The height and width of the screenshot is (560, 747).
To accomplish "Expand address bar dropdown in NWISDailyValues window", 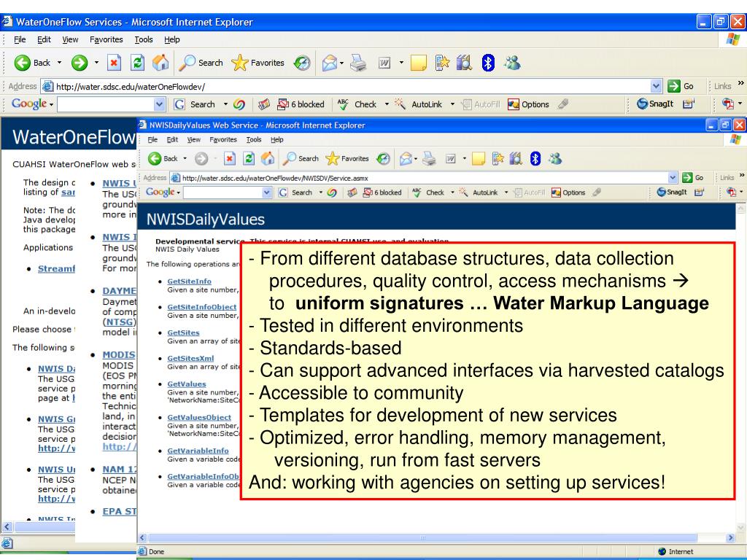I will tap(673, 178).
